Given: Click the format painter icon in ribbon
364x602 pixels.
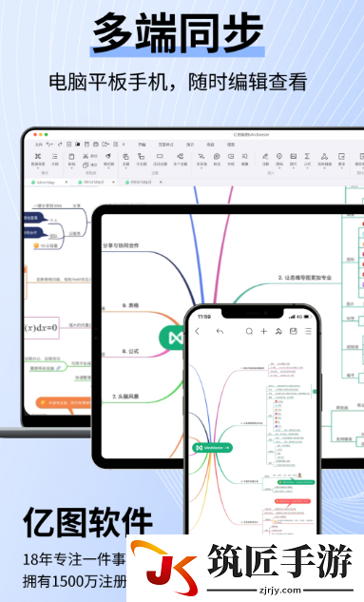Looking at the screenshot, I should point(108,156).
